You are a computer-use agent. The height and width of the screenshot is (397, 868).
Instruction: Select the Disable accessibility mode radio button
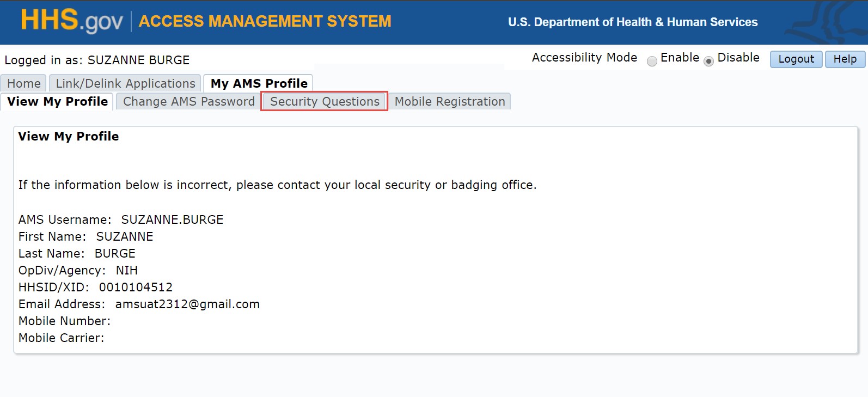pyautogui.click(x=708, y=61)
